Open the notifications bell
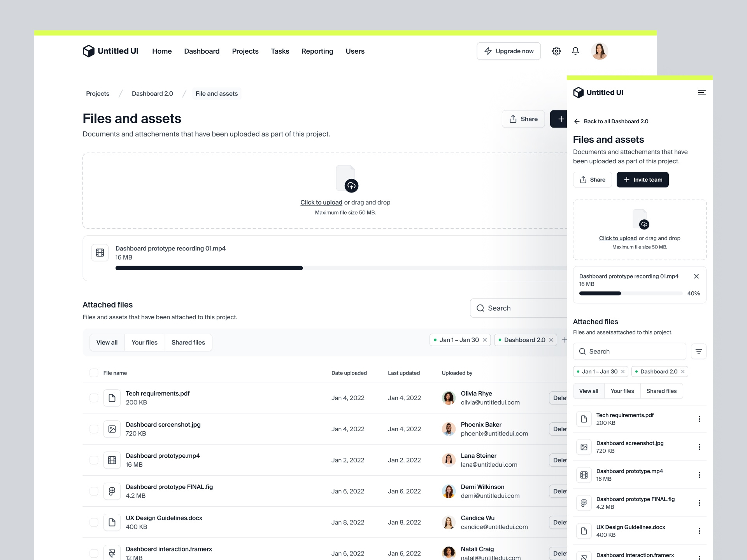 point(575,51)
